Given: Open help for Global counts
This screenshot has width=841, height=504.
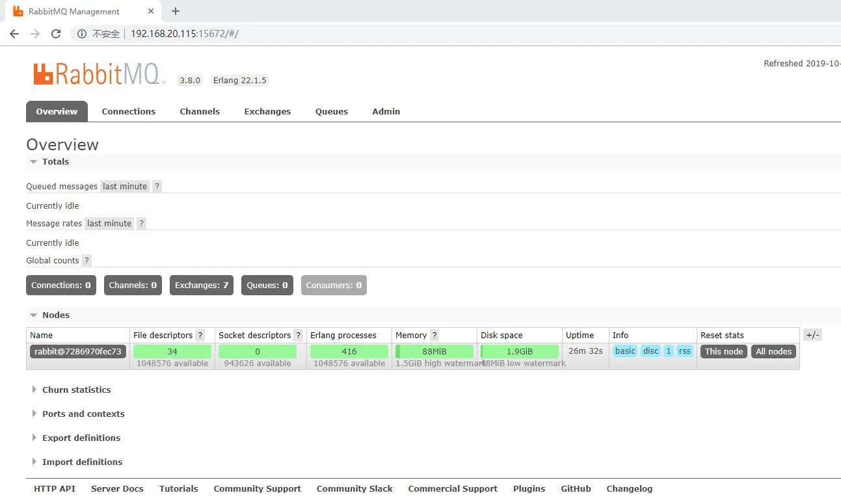Looking at the screenshot, I should click(87, 261).
